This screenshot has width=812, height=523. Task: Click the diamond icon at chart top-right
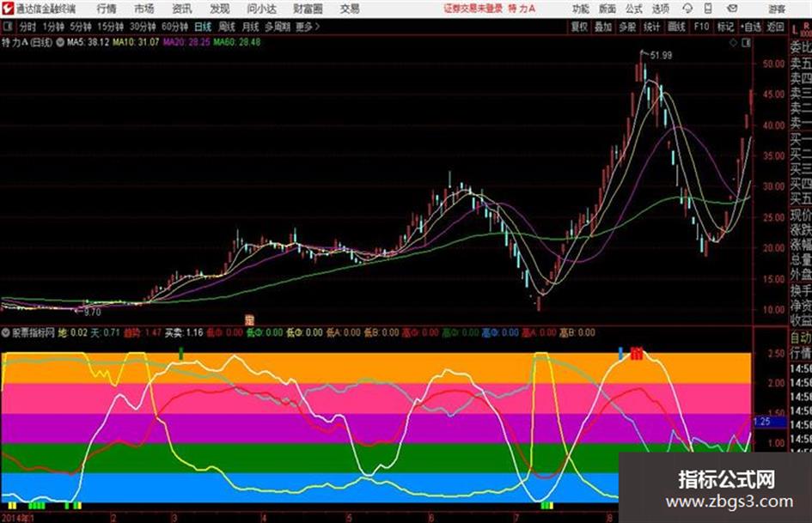point(733,43)
